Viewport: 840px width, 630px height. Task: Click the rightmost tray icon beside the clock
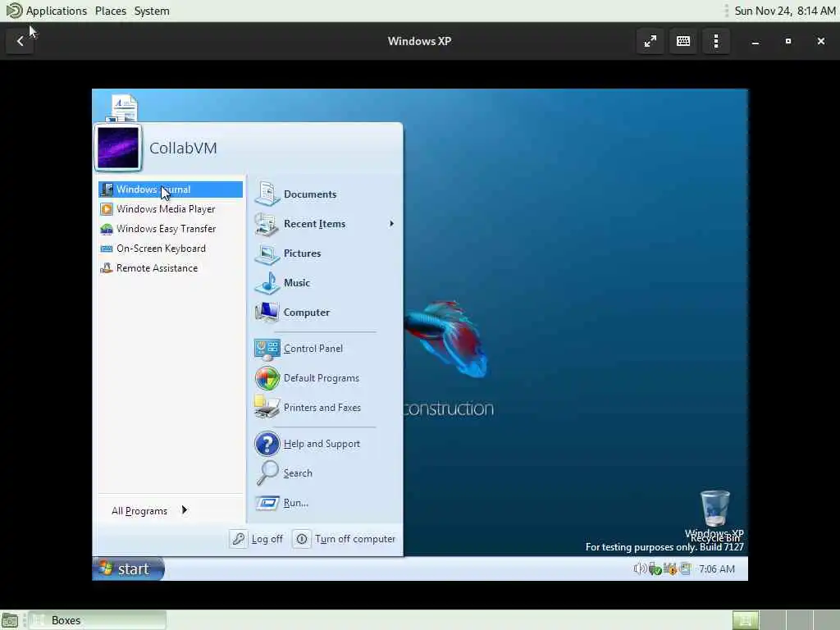pyautogui.click(x=685, y=569)
